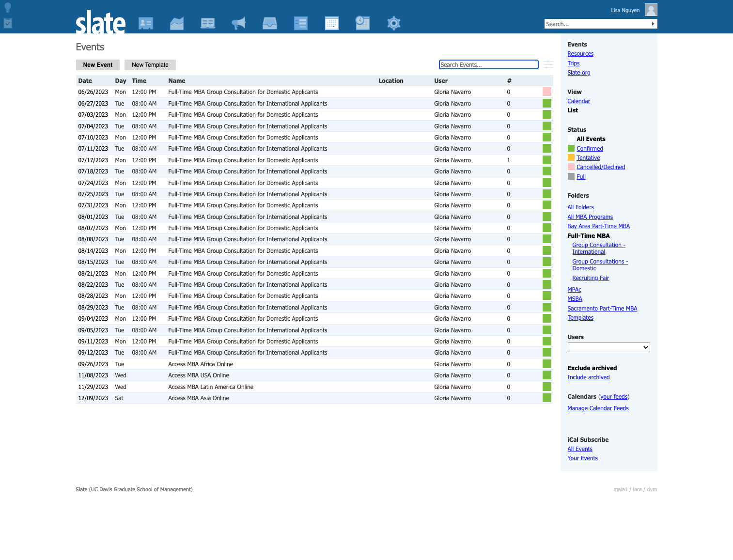Filter by Full status
The image size is (733, 560).
[581, 177]
